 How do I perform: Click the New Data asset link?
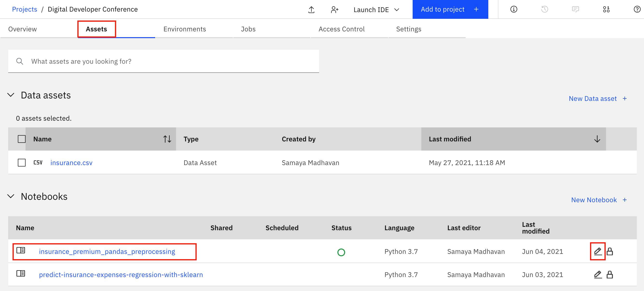click(x=592, y=99)
